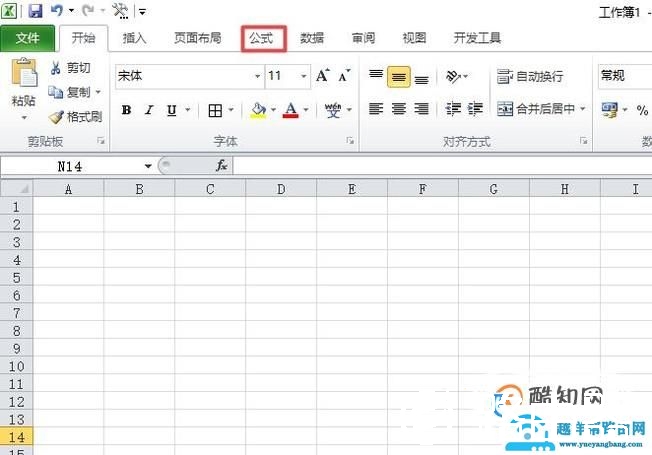Image resolution: width=652 pixels, height=455 pixels.
Task: Click the Redo arrow icon
Action: click(88, 10)
